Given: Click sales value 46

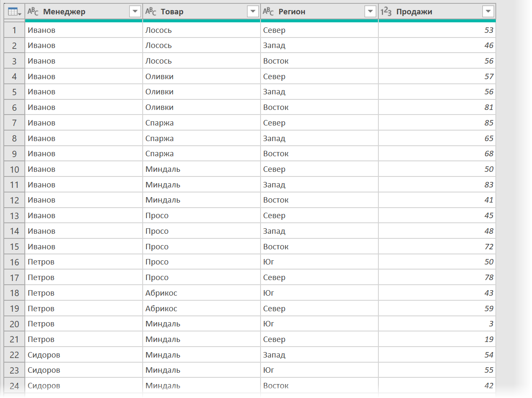Looking at the screenshot, I should pyautogui.click(x=437, y=45).
